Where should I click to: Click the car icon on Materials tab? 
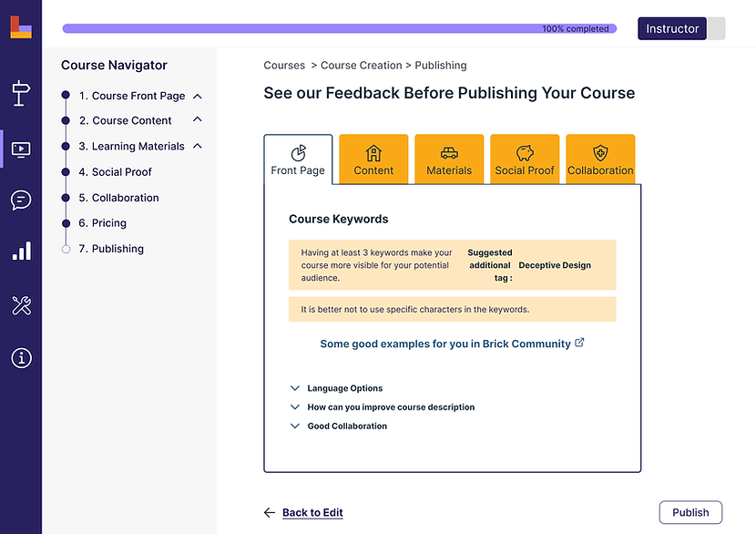point(449,153)
